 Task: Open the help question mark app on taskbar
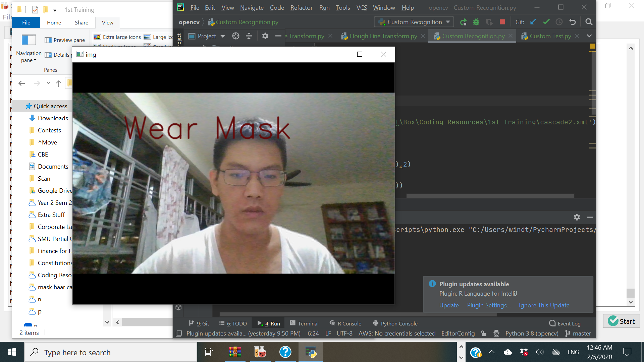(285, 352)
